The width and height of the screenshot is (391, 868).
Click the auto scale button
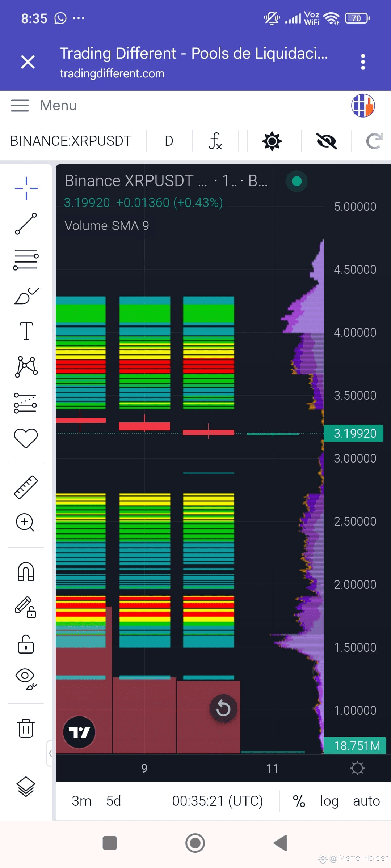[x=366, y=801]
